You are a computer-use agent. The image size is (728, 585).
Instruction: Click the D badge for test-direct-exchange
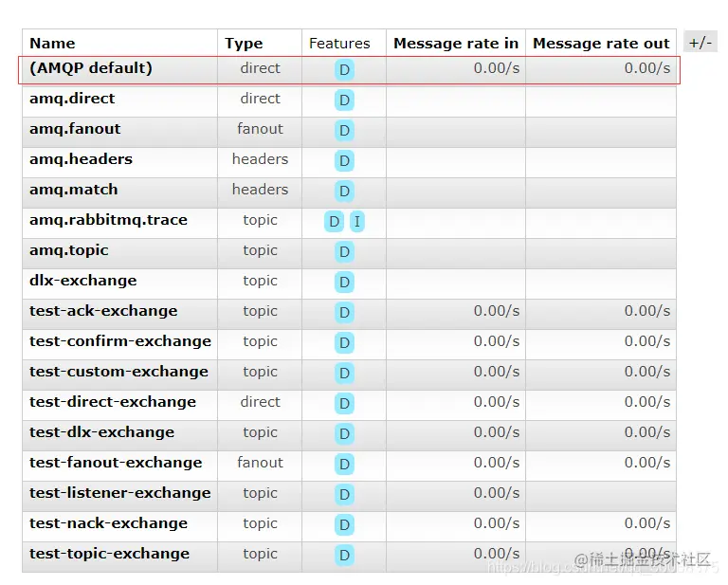pos(344,404)
